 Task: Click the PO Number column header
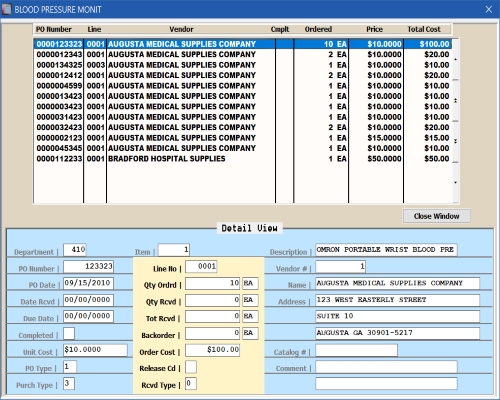tap(54, 29)
